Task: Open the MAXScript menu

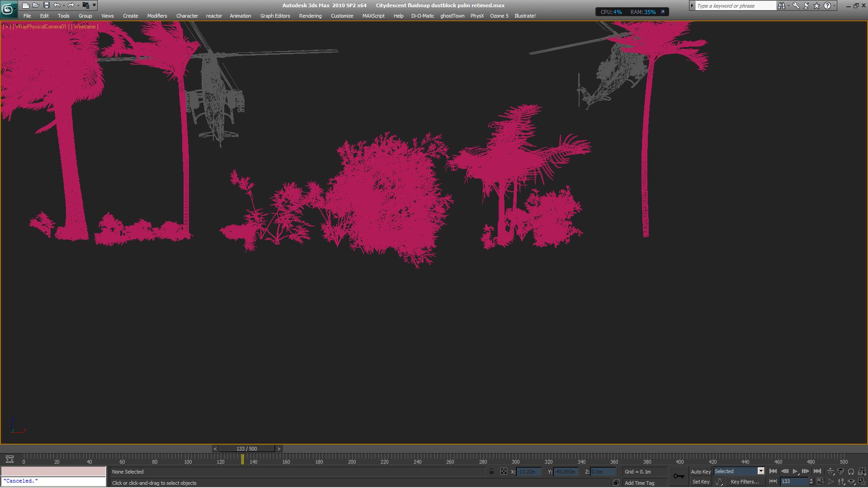Action: 373,16
